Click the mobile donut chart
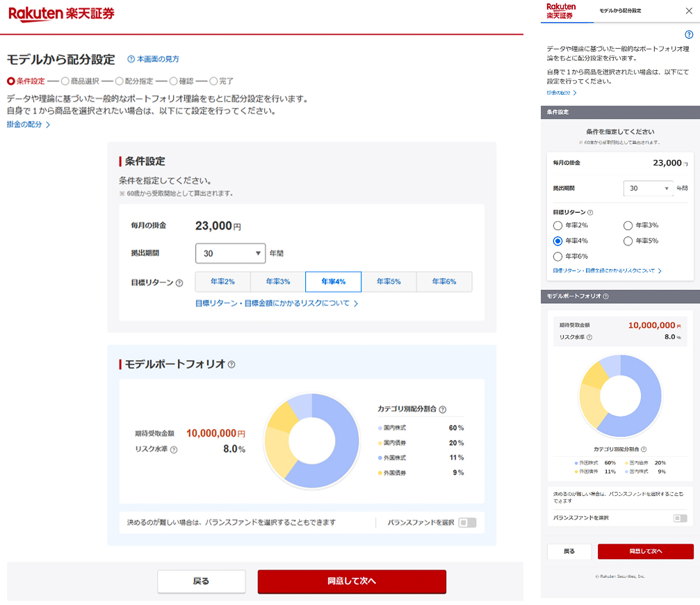The image size is (700, 605). click(x=620, y=396)
